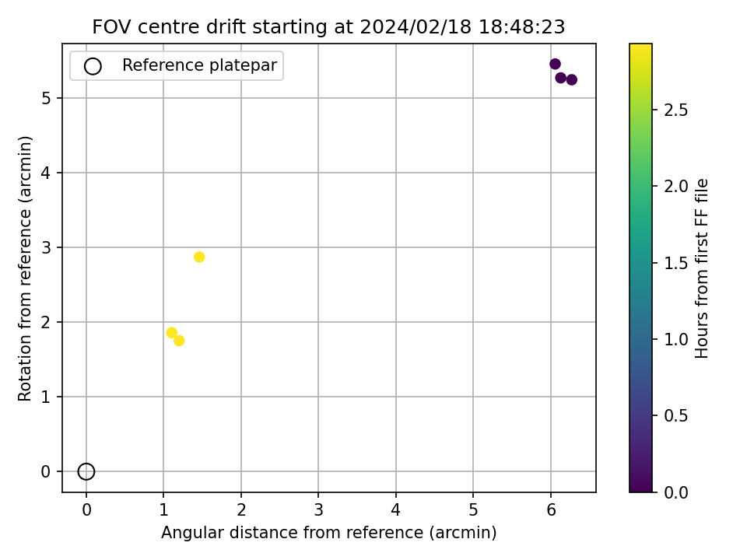Viewport: 747px width, 560px height.
Task: Click the plot title with the start date
Action: click(328, 26)
